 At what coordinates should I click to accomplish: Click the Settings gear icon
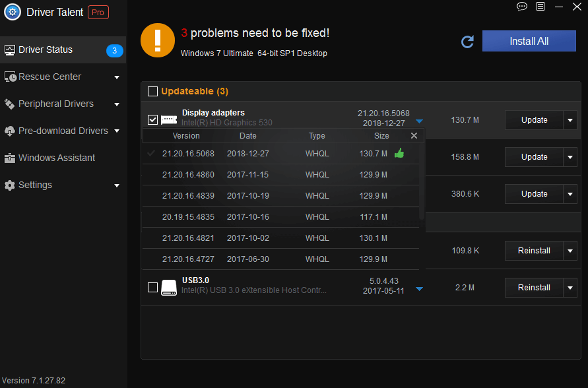tap(9, 185)
